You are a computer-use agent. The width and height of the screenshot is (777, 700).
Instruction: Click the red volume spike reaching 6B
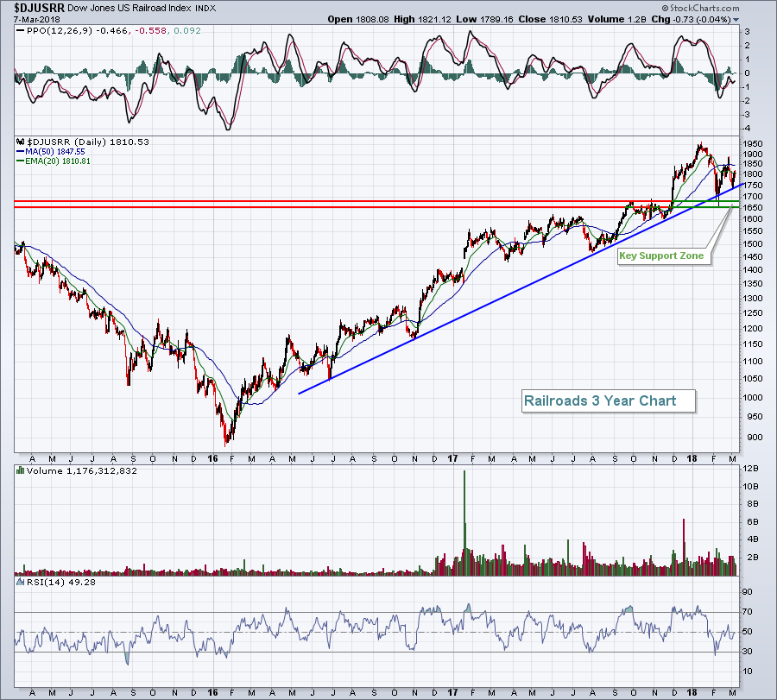pyautogui.click(x=684, y=547)
